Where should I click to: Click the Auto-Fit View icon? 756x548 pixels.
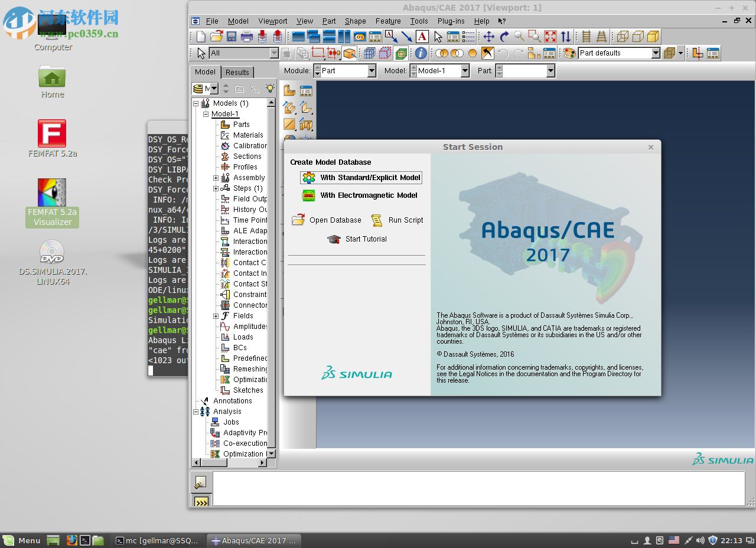[550, 37]
